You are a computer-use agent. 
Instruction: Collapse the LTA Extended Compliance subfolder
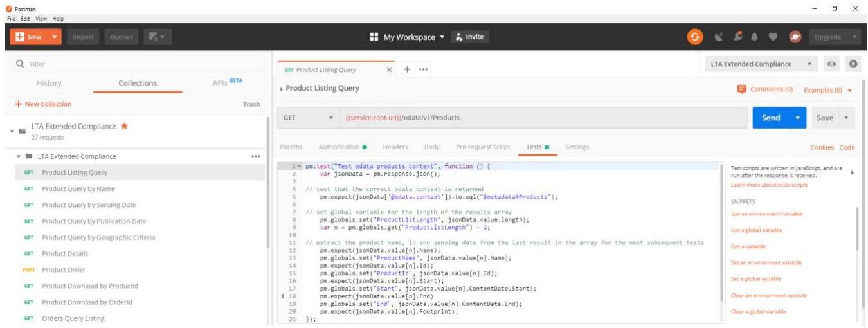(19, 156)
